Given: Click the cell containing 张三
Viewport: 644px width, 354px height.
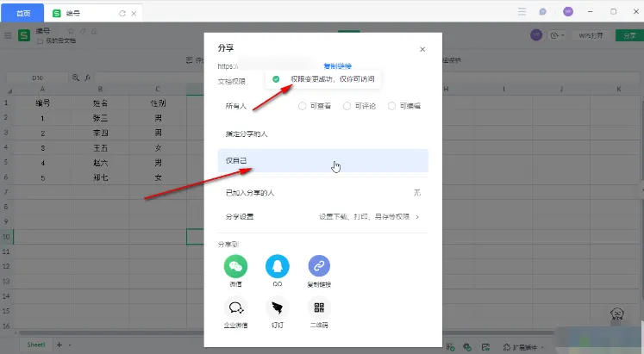Looking at the screenshot, I should pos(100,118).
